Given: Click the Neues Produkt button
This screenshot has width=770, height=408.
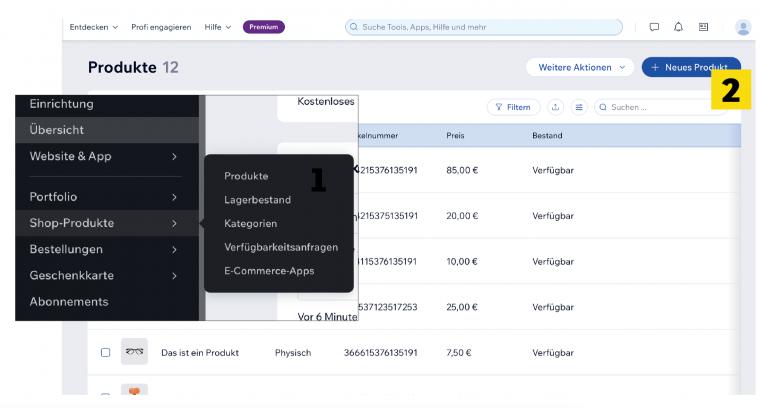Looking at the screenshot, I should point(691,67).
